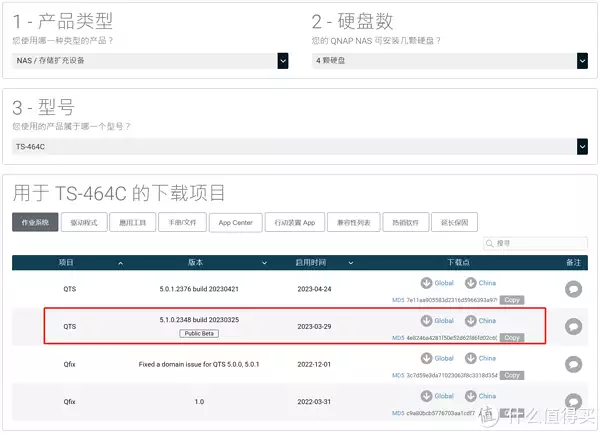
Task: Open the 兼容性列表 tab
Action: [x=354, y=222]
